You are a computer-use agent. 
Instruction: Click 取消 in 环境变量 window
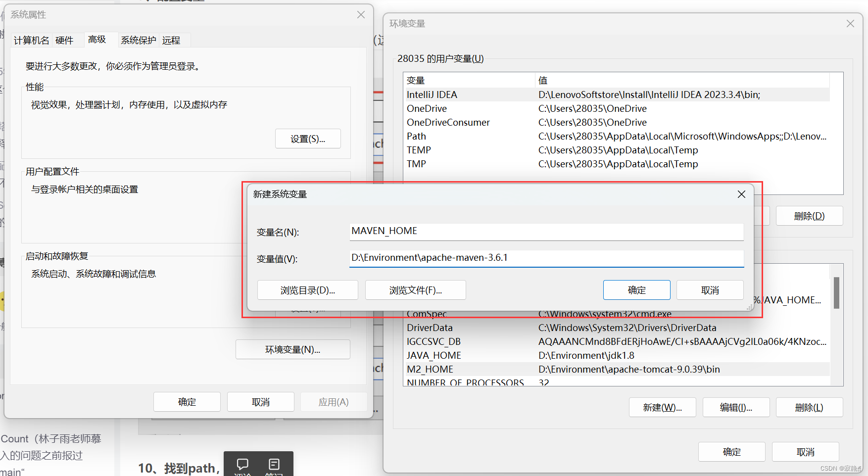(x=806, y=452)
